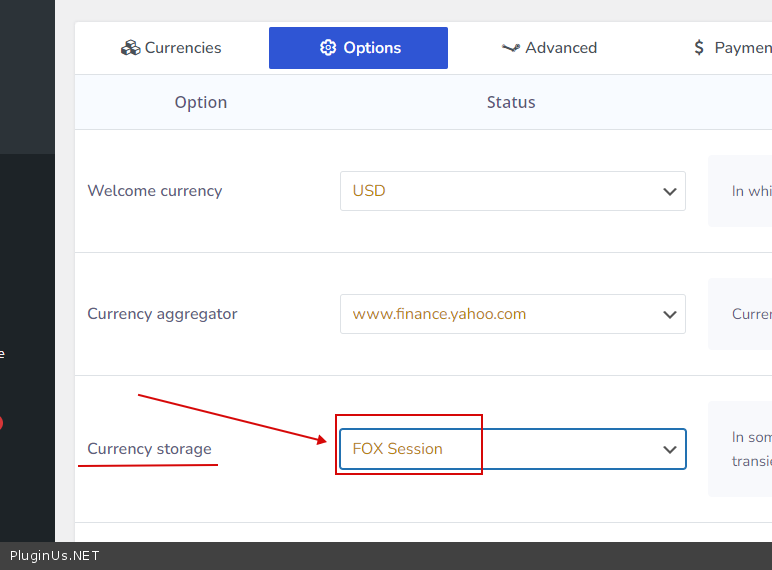Click the chevron arrow of Currency storage select
The image size is (772, 570).
pyautogui.click(x=670, y=450)
